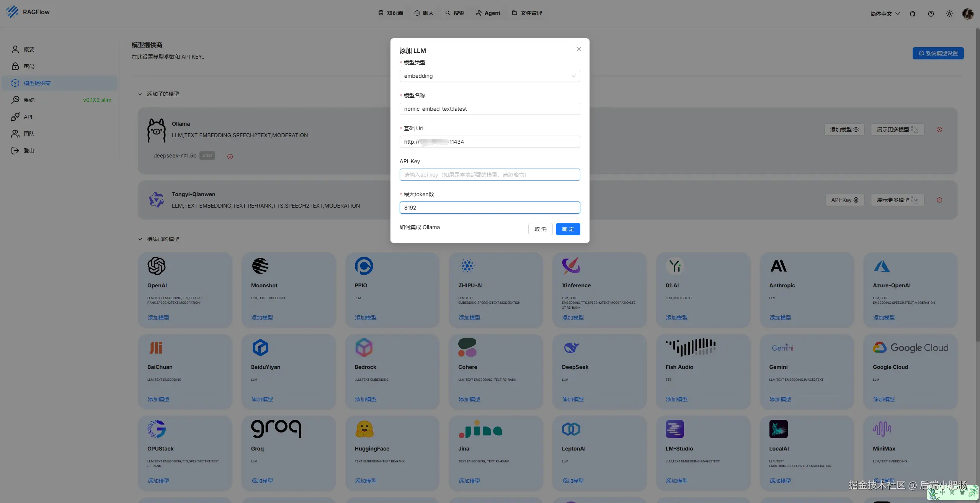Open the user avatar in header
Image resolution: width=980 pixels, height=503 pixels.
point(968,14)
